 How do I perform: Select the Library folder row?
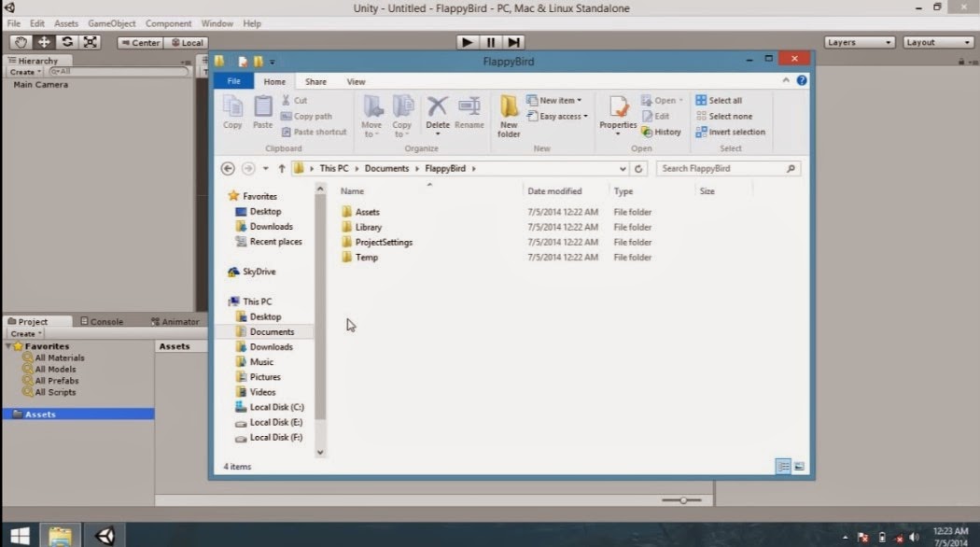coord(497,227)
